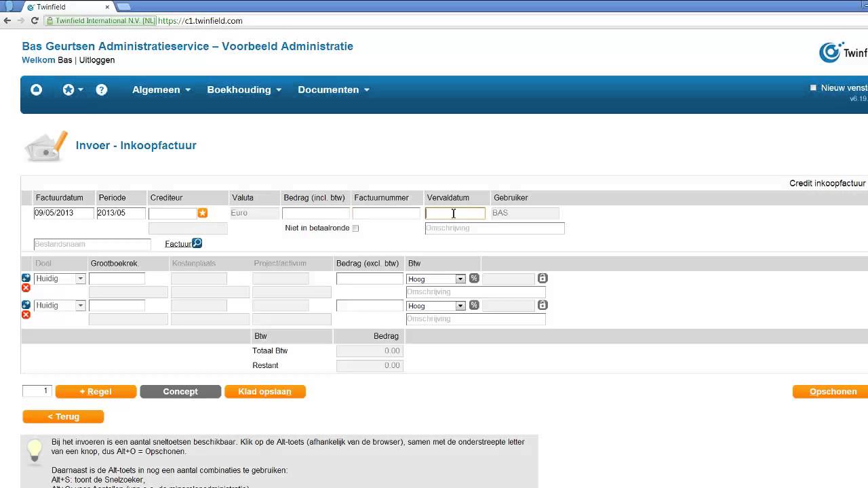
Task: Open the favorites star menu in the navigation bar
Action: coord(73,89)
